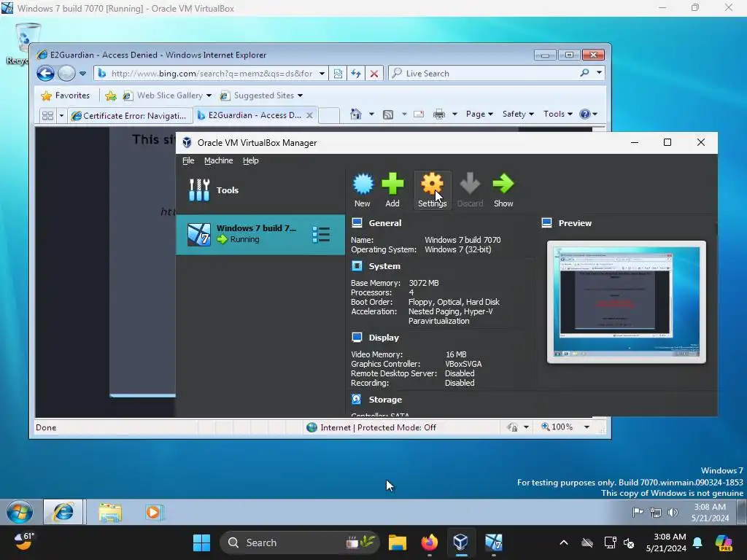Viewport: 747px width, 560px height.
Task: Click the Storage section header
Action: (385, 400)
